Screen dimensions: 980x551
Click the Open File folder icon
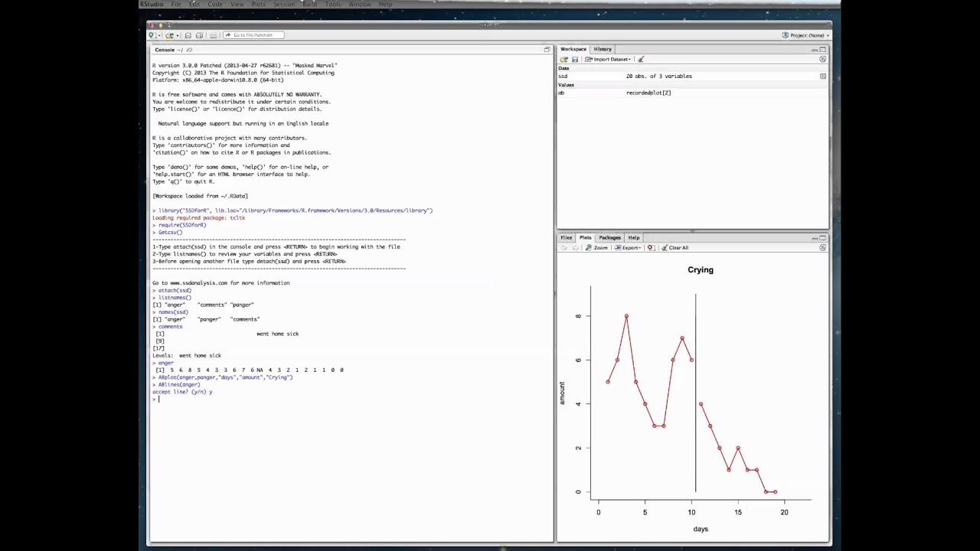[169, 35]
